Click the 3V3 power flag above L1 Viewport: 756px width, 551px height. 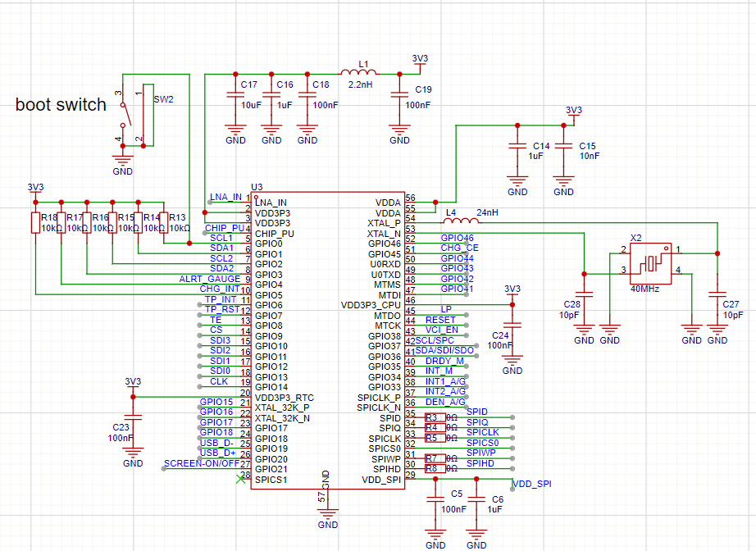pyautogui.click(x=420, y=62)
